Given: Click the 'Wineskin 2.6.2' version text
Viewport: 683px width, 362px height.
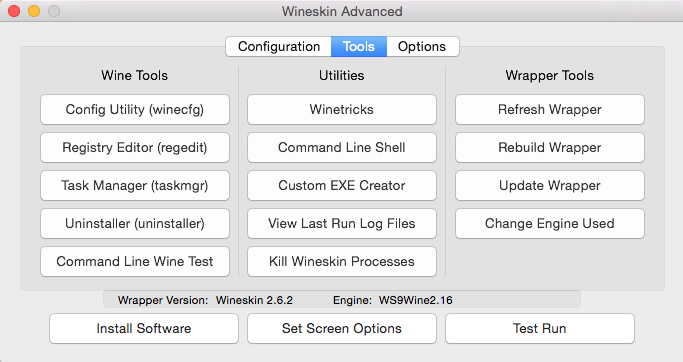Looking at the screenshot, I should [254, 300].
